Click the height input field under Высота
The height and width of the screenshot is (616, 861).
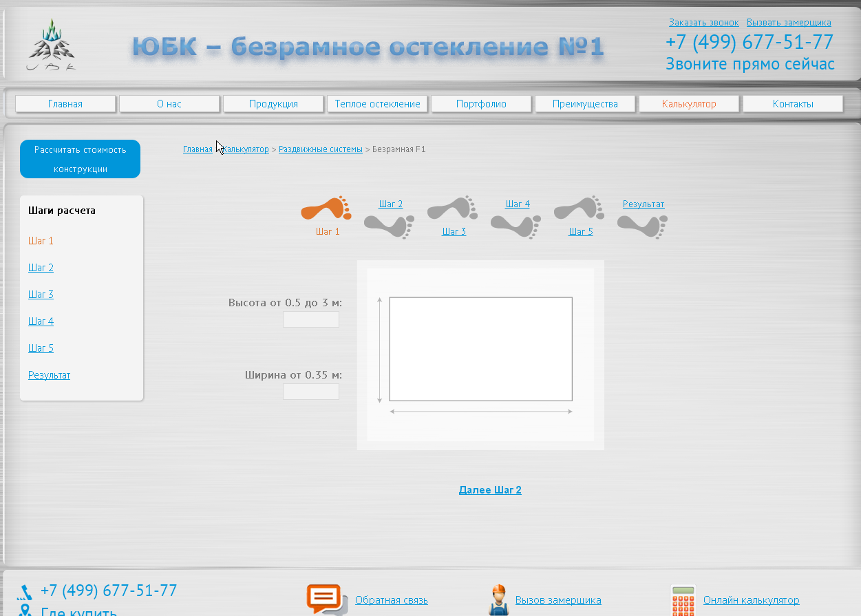pyautogui.click(x=310, y=319)
